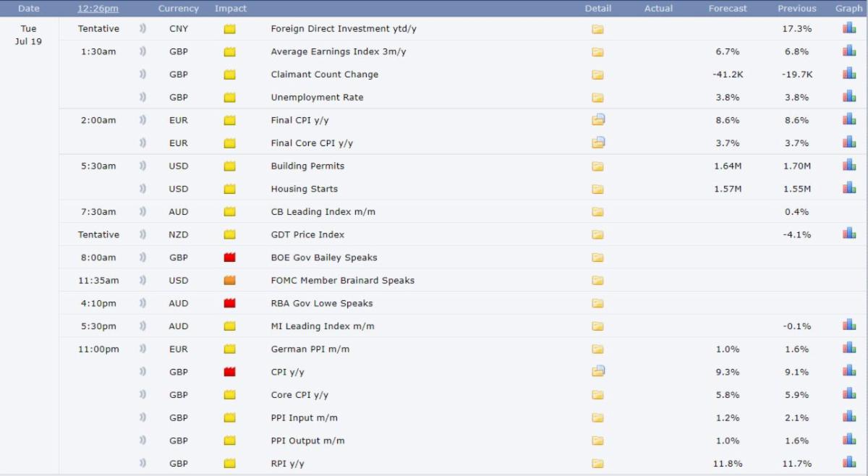Click the Actual column header
The image size is (868, 476).
coord(659,9)
